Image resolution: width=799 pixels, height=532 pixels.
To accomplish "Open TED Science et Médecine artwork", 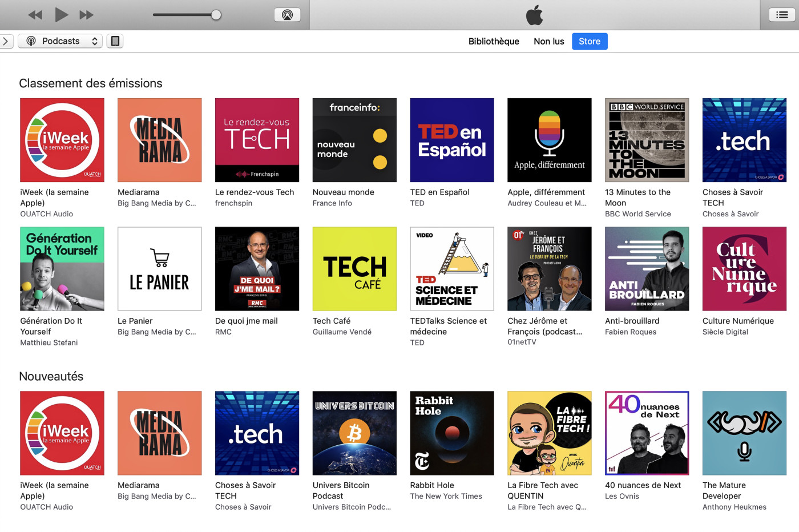I will (452, 269).
